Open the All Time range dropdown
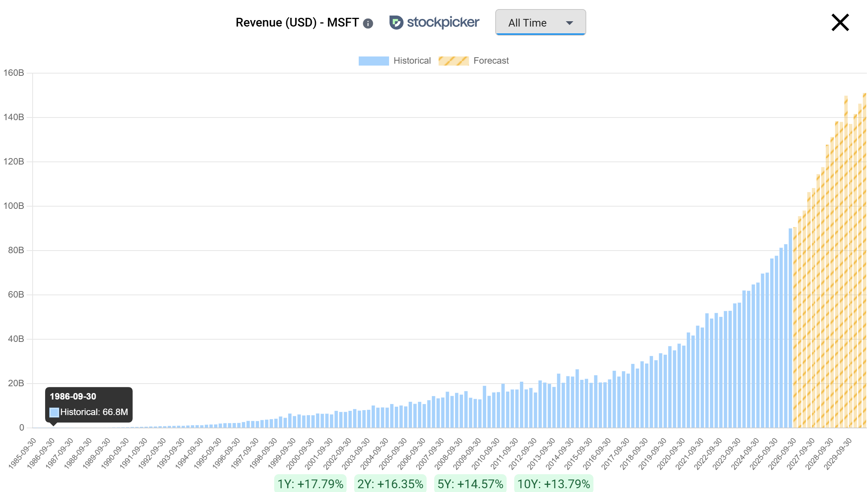The image size is (868, 492). coord(540,22)
